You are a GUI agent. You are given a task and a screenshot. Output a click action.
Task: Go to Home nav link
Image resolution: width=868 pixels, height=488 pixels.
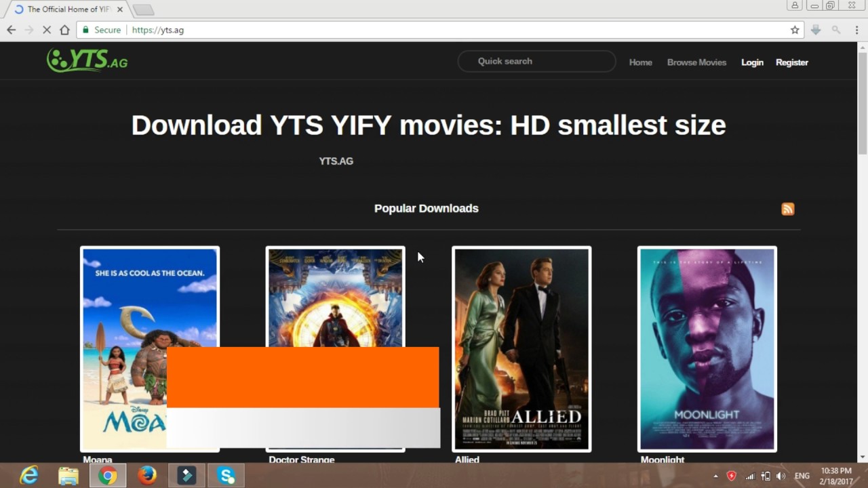click(640, 62)
